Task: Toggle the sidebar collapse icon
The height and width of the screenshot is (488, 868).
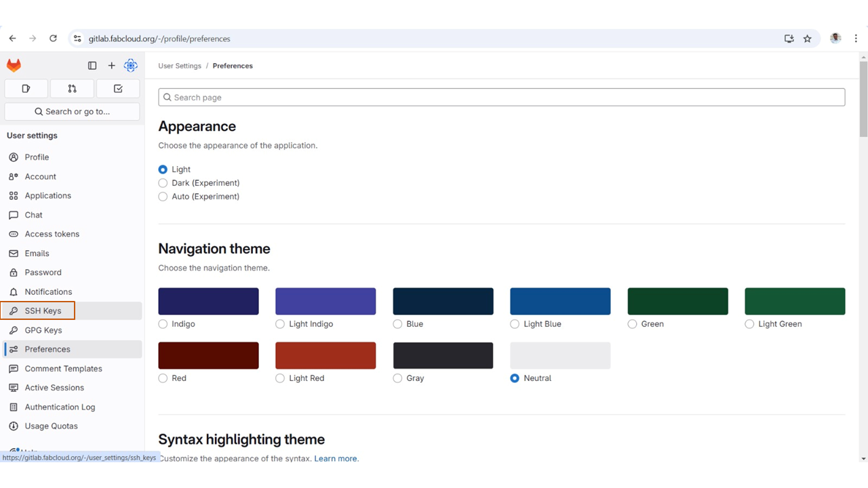Action: coord(92,66)
